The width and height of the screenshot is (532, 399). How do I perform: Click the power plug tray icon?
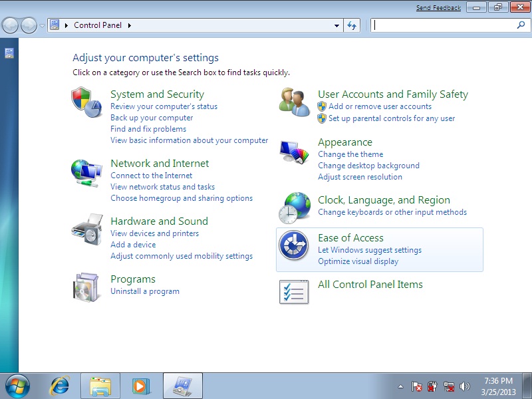(432, 386)
